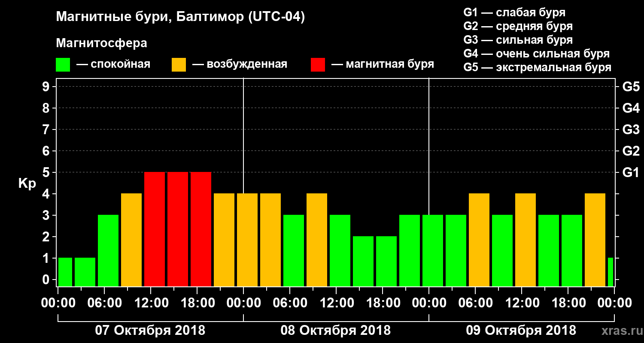Click the 'Магнитосфера' legend heading
This screenshot has width=644, height=343.
click(x=101, y=43)
